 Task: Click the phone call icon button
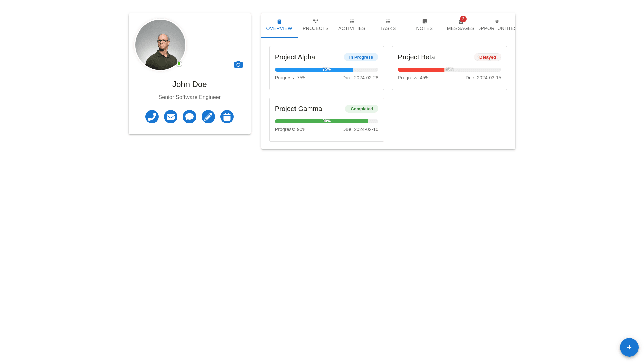tap(152, 117)
